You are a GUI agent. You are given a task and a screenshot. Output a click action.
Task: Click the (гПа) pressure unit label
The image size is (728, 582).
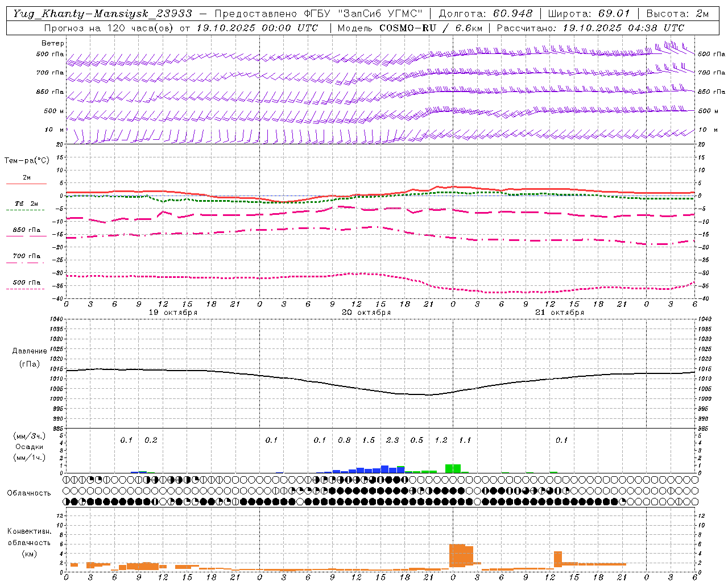click(x=29, y=364)
